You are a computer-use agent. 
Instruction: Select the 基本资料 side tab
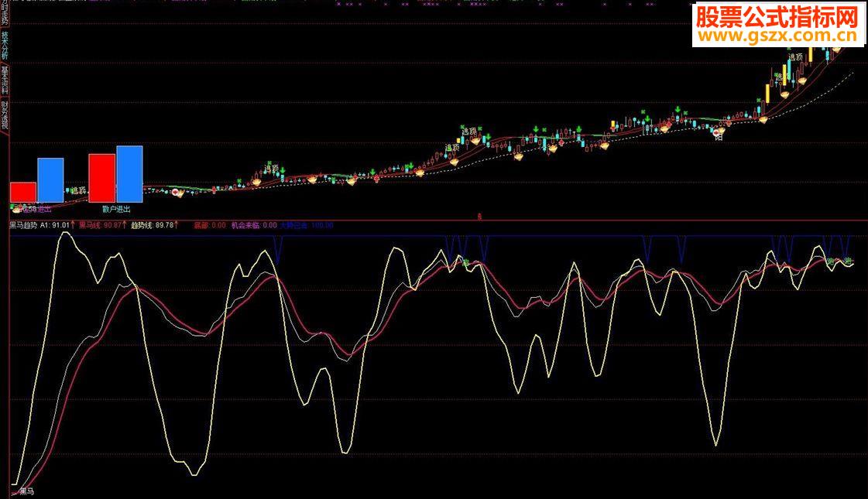click(5, 80)
